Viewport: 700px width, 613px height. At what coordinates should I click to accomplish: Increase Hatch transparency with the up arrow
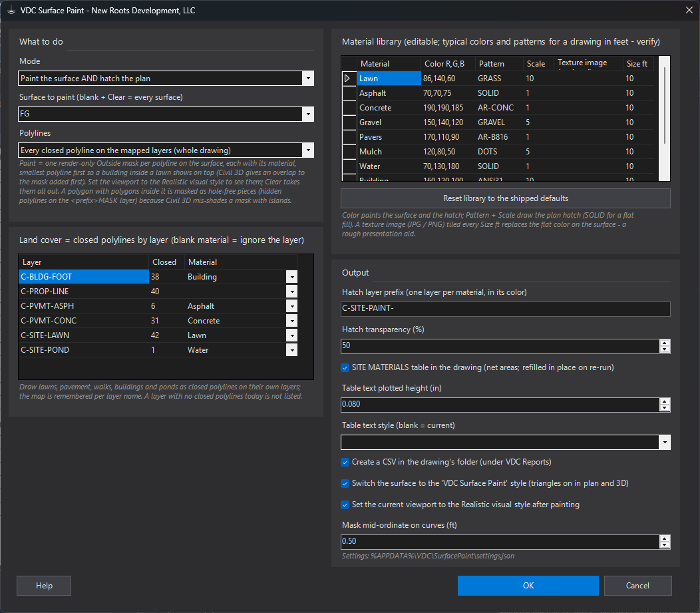coord(665,343)
